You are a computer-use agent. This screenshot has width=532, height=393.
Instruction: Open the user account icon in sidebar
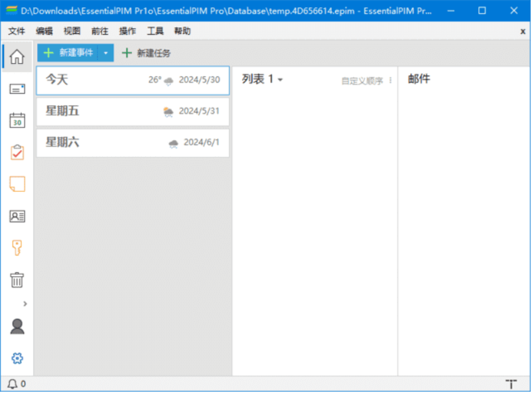(17, 325)
